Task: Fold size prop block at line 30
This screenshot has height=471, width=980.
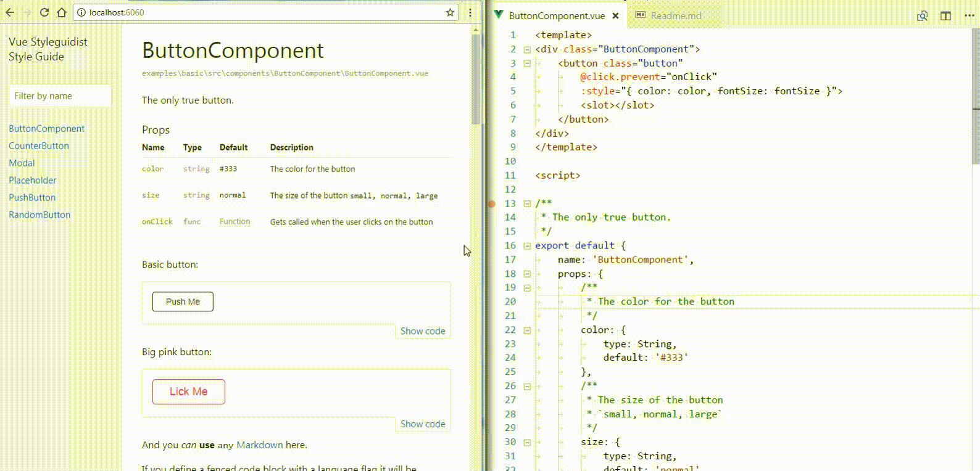Action: (x=527, y=443)
